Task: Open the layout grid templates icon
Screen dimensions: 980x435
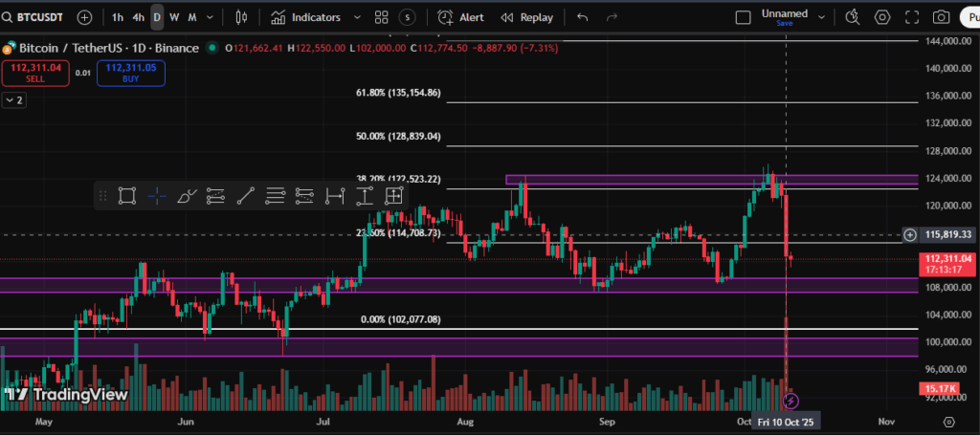Action: pyautogui.click(x=382, y=17)
